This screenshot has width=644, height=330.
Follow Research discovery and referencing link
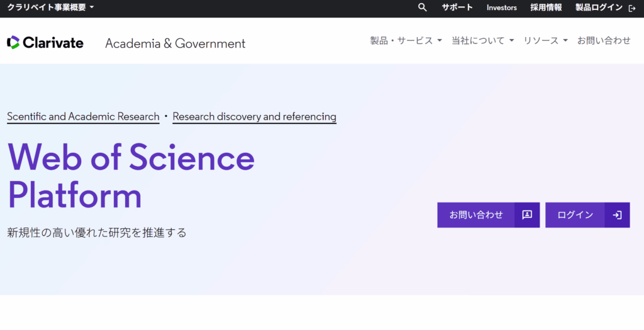point(254,116)
